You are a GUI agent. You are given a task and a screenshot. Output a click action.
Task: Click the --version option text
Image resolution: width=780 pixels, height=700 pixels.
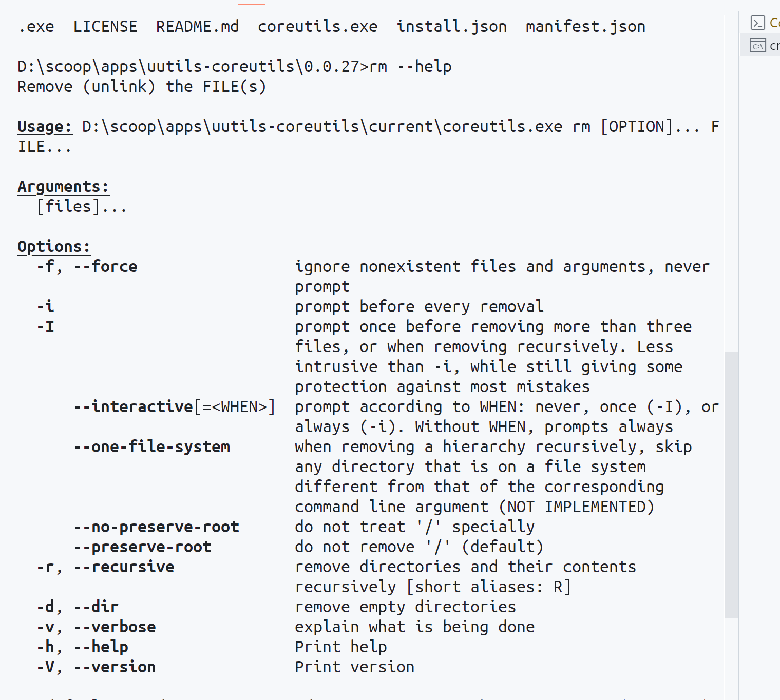(x=115, y=667)
